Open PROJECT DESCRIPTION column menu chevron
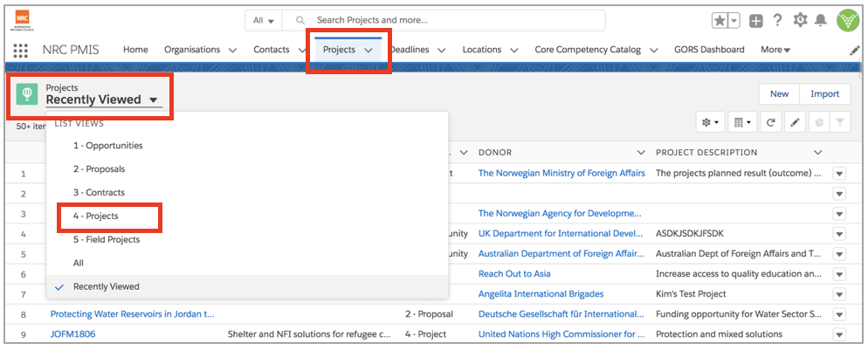The height and width of the screenshot is (350, 868). (x=818, y=153)
